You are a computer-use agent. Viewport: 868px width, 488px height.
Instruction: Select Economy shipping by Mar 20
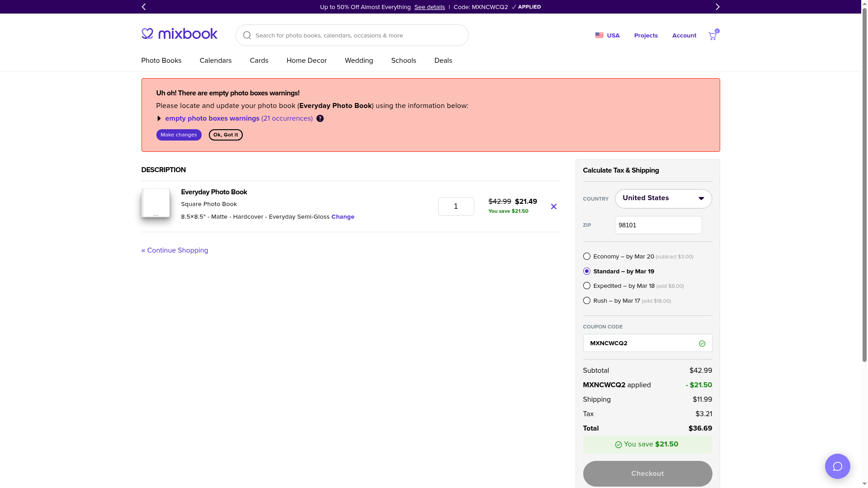pyautogui.click(x=587, y=256)
